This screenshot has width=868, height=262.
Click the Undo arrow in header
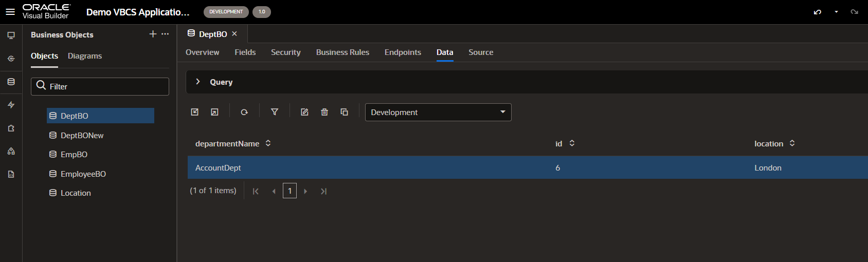818,12
